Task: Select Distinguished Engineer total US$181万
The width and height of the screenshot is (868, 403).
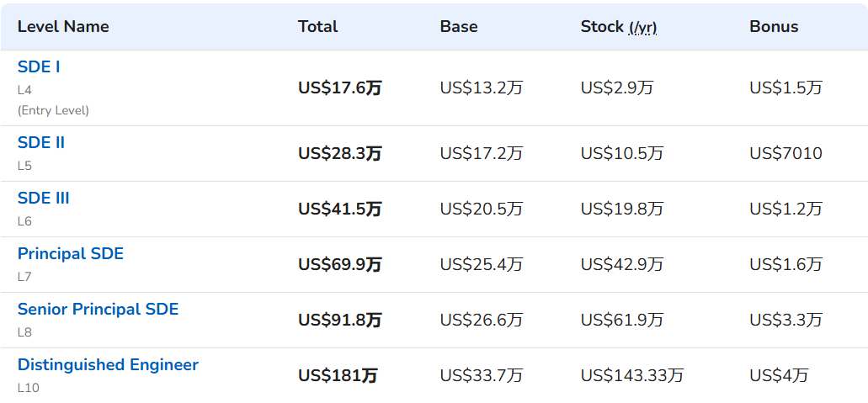Action: point(338,375)
